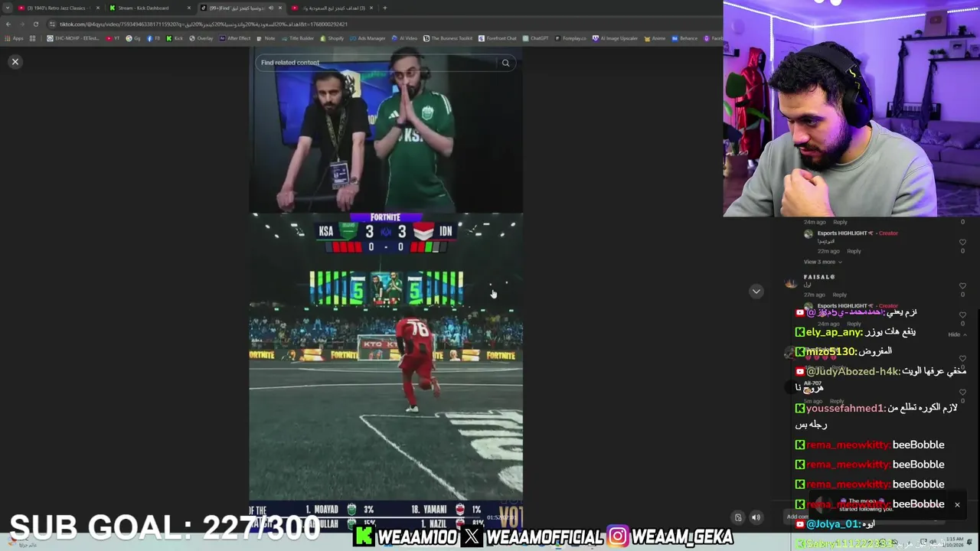Viewport: 980px width, 551px height.
Task: Close the Kick Dashboard tab
Action: [188, 8]
